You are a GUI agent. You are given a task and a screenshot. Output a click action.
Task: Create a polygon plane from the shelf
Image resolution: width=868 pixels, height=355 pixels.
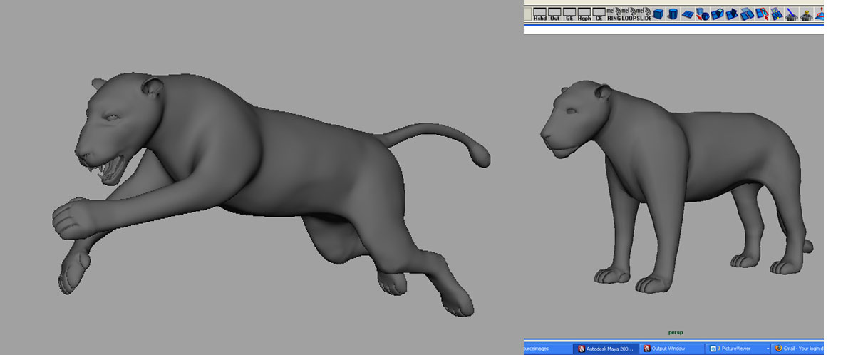[688, 14]
